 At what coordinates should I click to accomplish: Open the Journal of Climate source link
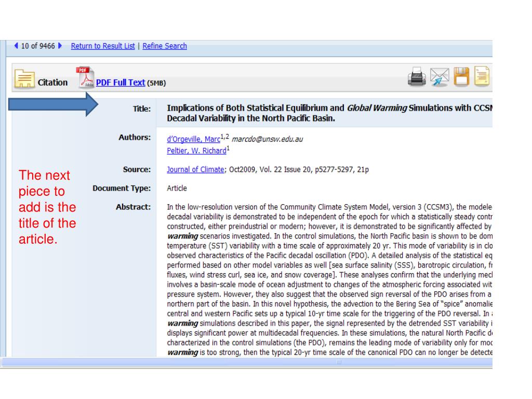click(x=195, y=169)
